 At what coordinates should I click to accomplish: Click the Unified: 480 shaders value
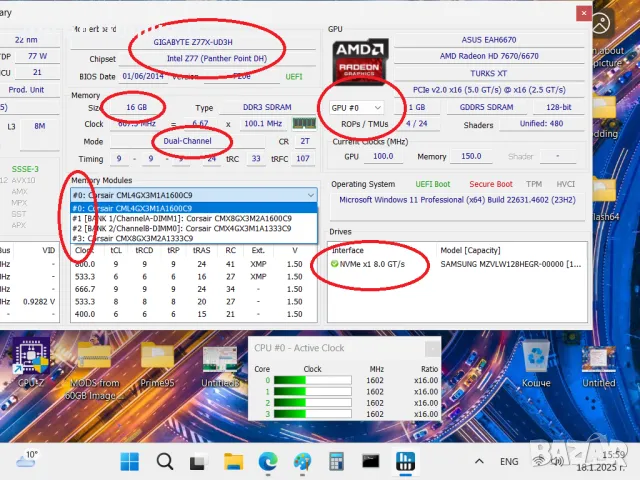point(541,124)
